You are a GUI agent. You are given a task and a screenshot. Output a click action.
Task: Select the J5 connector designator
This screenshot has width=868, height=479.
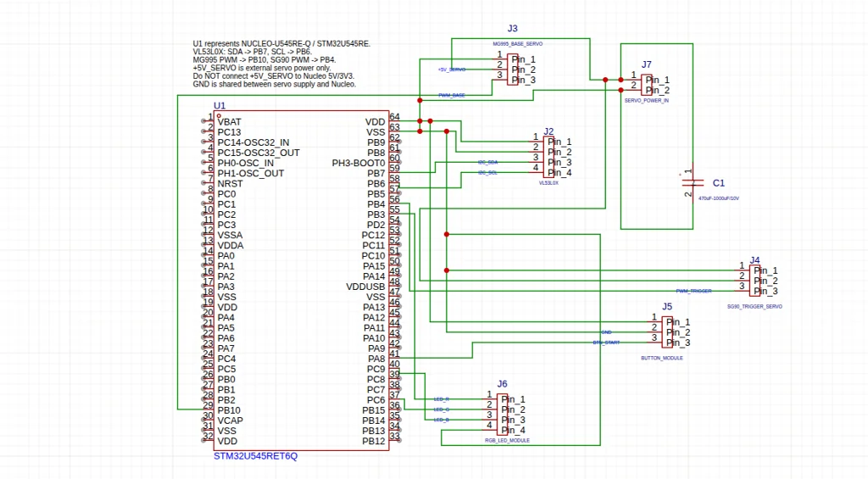click(x=667, y=306)
